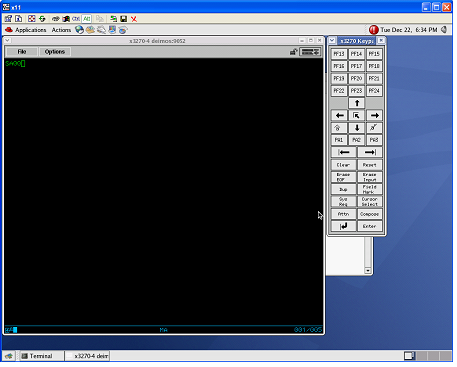This screenshot has width=457, height=367.
Task: Click the PF24 key on keypad
Action: (x=374, y=91)
